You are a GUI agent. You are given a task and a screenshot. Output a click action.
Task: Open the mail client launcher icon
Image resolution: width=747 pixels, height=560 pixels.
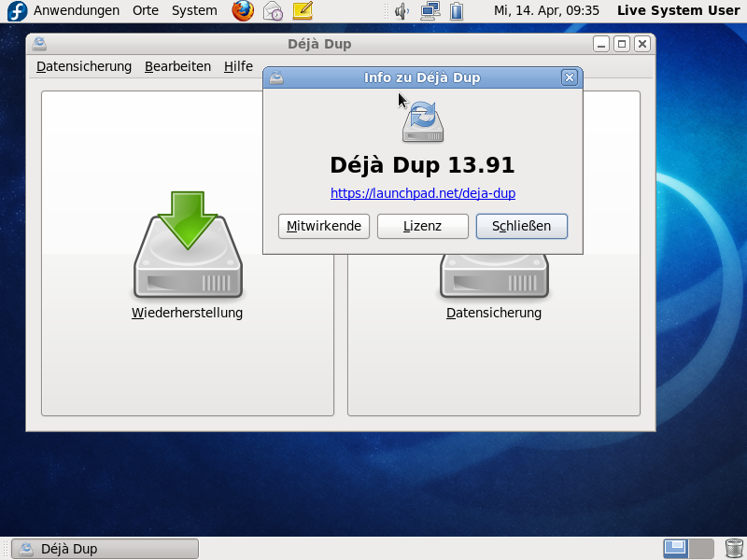point(273,11)
